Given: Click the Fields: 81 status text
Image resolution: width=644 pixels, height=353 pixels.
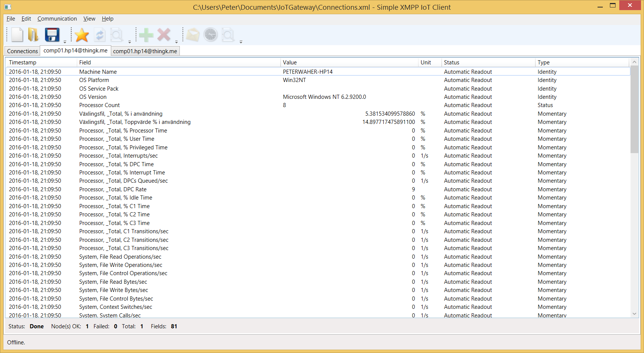Looking at the screenshot, I should point(164,326).
